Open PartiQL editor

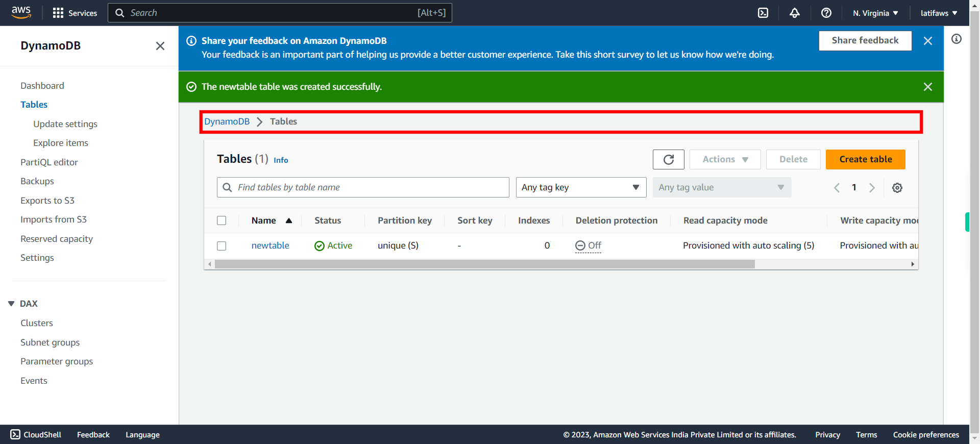click(x=49, y=162)
